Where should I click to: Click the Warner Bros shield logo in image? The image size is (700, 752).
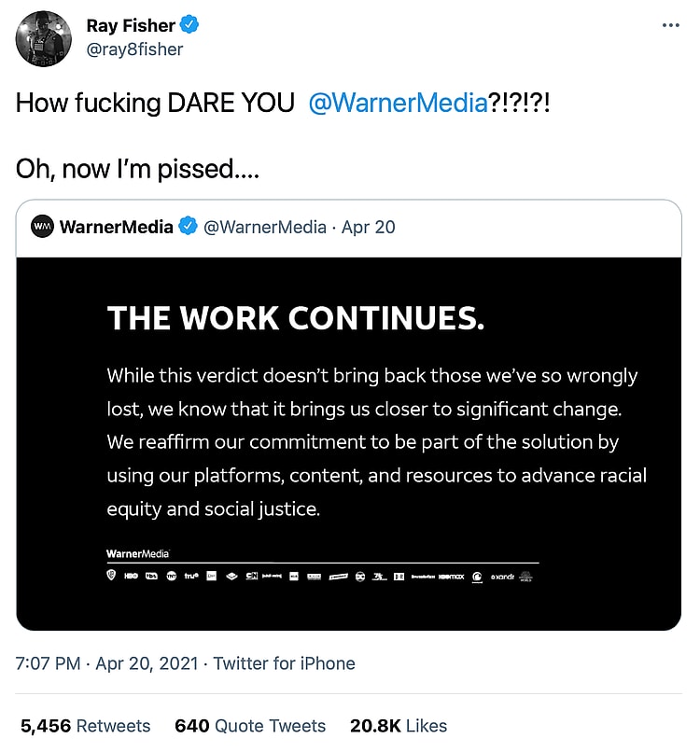112,577
